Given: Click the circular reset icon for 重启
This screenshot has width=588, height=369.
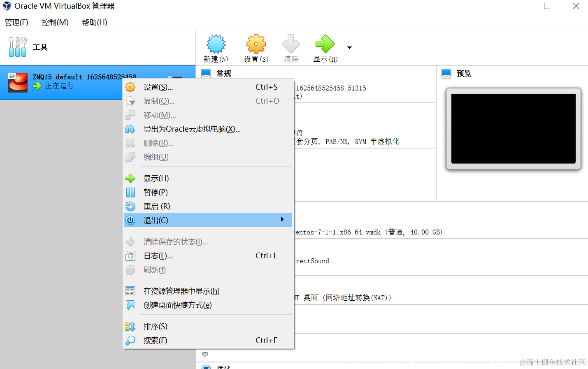Looking at the screenshot, I should [130, 207].
